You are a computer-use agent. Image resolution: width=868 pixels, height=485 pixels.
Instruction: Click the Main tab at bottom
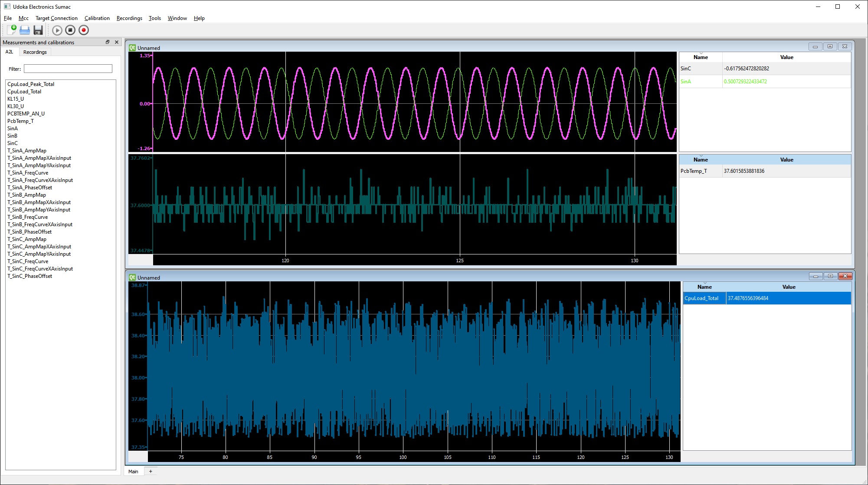tap(134, 471)
